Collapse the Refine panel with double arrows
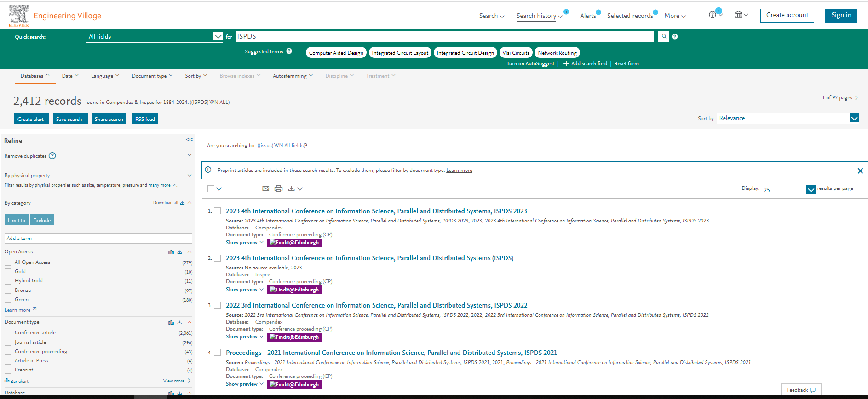The image size is (868, 399). (x=189, y=140)
